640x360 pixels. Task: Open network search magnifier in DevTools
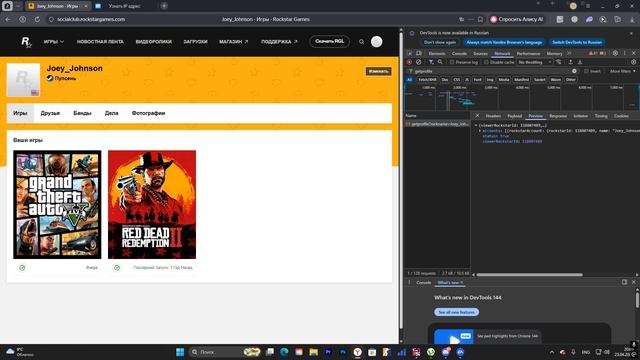tap(440, 62)
